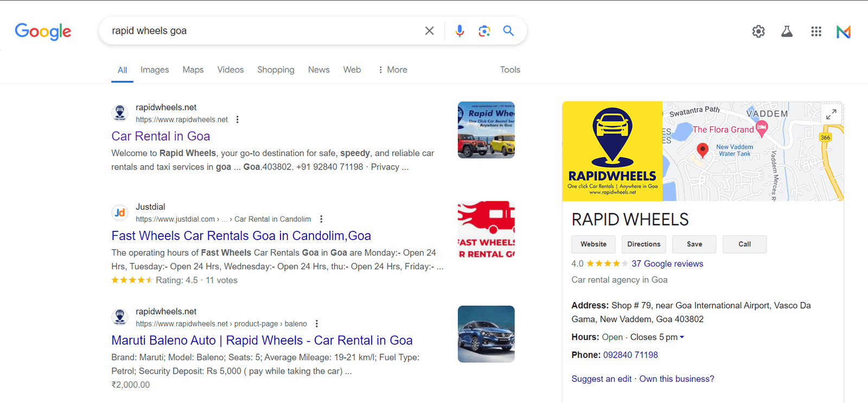Click the Directions button
868x403 pixels.
coord(644,244)
